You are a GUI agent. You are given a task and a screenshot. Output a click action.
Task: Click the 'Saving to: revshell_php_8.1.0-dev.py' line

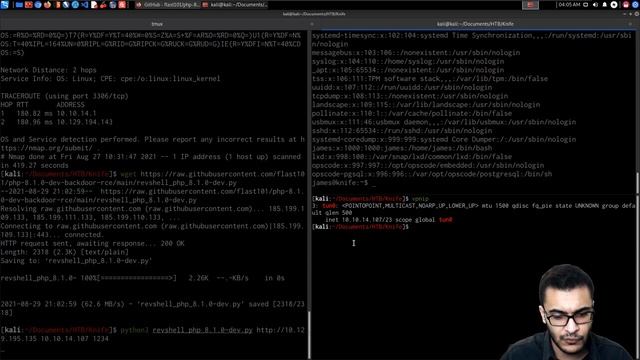pos(76,260)
